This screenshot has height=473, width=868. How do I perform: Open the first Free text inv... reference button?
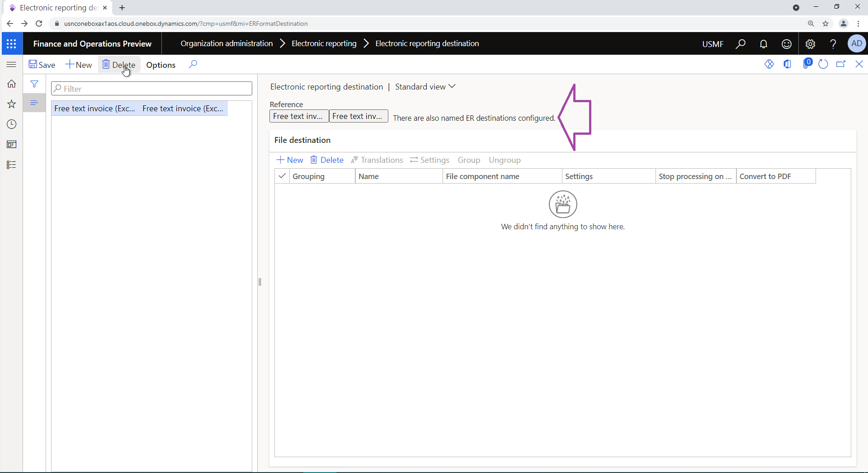(x=299, y=116)
